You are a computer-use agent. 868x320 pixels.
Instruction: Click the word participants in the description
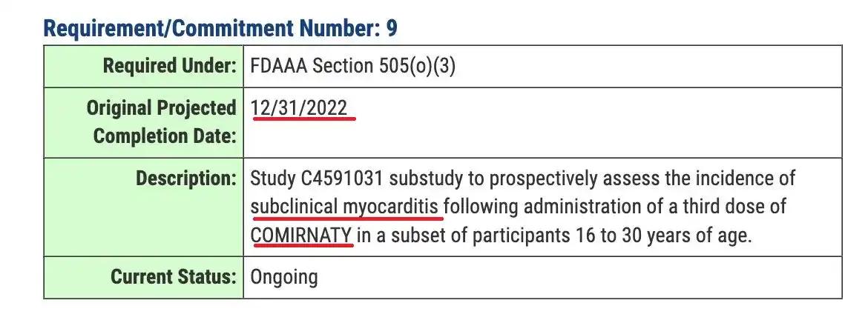click(511, 235)
